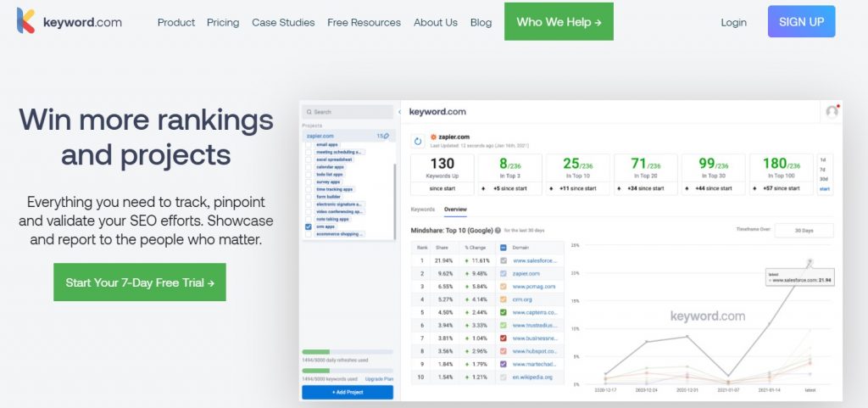This screenshot has width=868, height=408.
Task: Open the 30 Days timeframe dropdown
Action: (803, 231)
